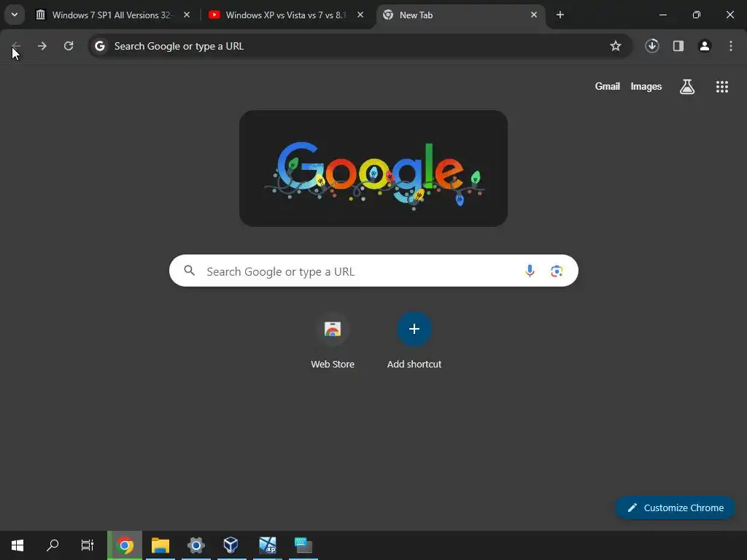Open the Gmail link

[x=608, y=86]
